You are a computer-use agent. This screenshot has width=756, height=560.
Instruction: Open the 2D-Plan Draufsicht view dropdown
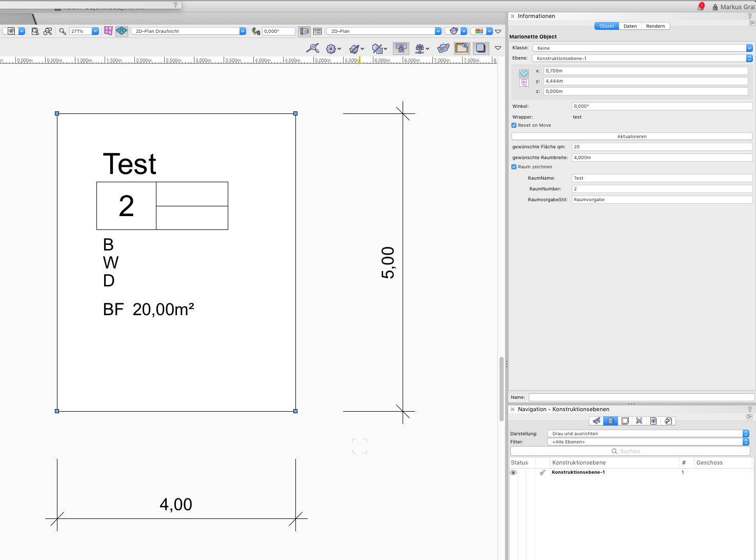point(188,31)
